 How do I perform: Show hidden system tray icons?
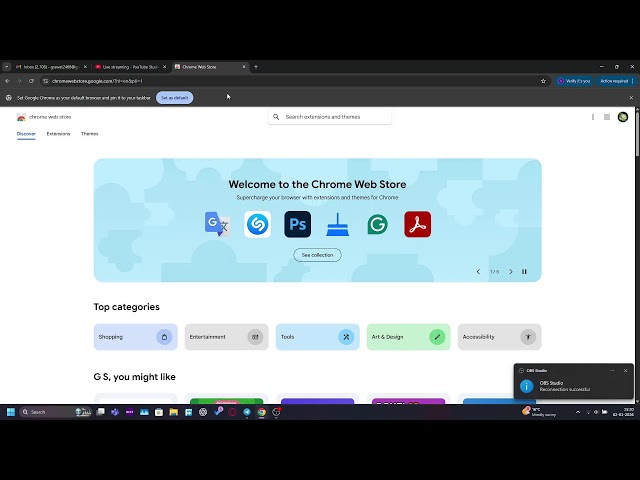coord(578,412)
